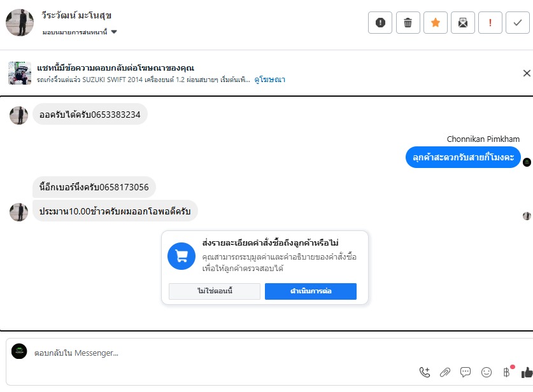Toggle the orange star follow-up marker
533x392 pixels.
point(436,23)
